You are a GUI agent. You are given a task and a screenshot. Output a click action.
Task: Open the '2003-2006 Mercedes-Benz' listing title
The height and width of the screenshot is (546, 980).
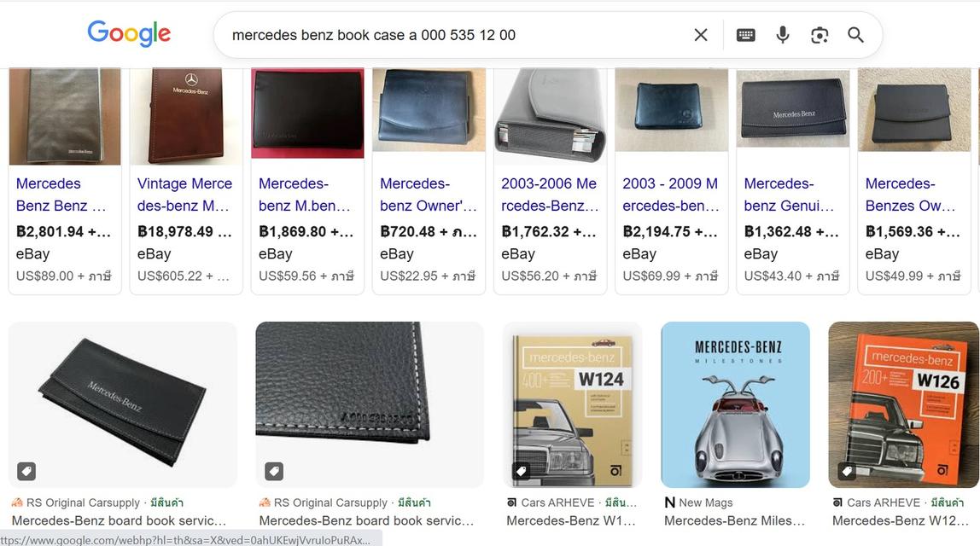[x=546, y=194]
